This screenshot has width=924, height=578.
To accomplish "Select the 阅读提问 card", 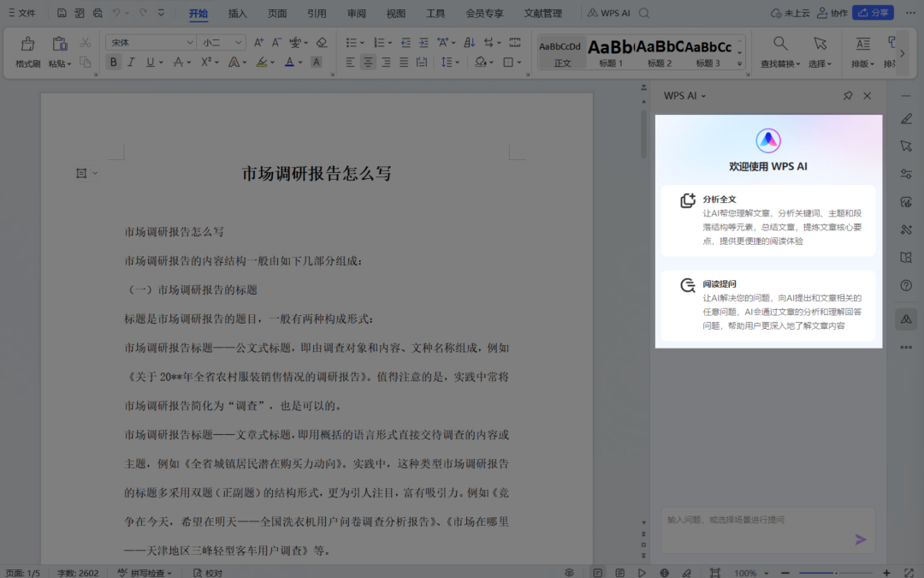I will (768, 305).
